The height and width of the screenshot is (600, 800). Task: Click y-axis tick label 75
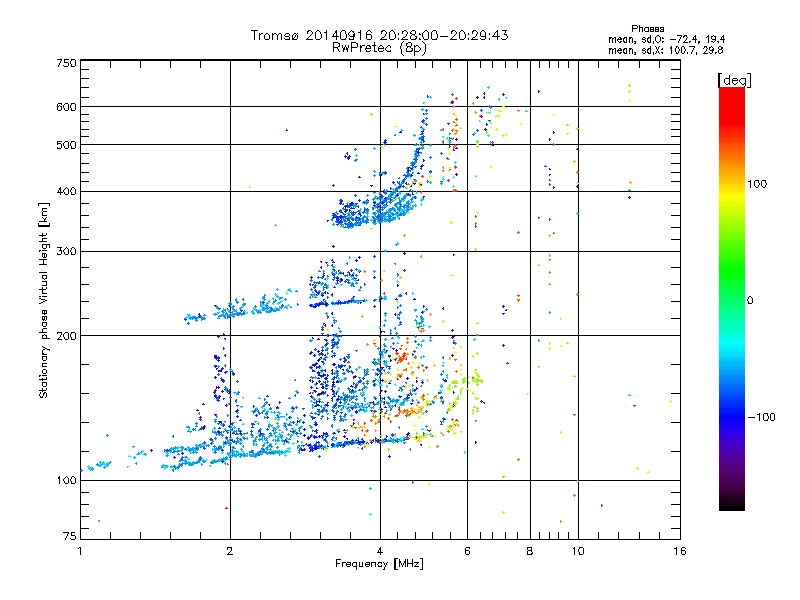(70, 536)
